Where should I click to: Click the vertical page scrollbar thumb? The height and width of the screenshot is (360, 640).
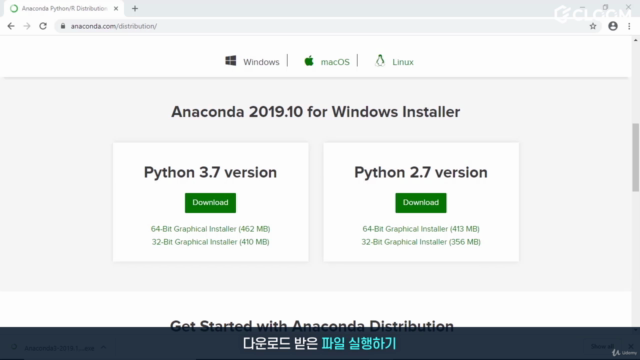636,157
